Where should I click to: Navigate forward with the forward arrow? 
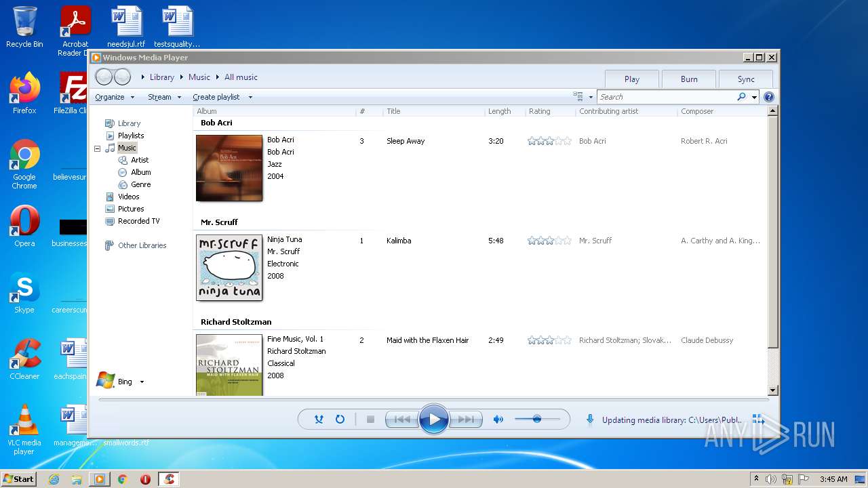122,77
